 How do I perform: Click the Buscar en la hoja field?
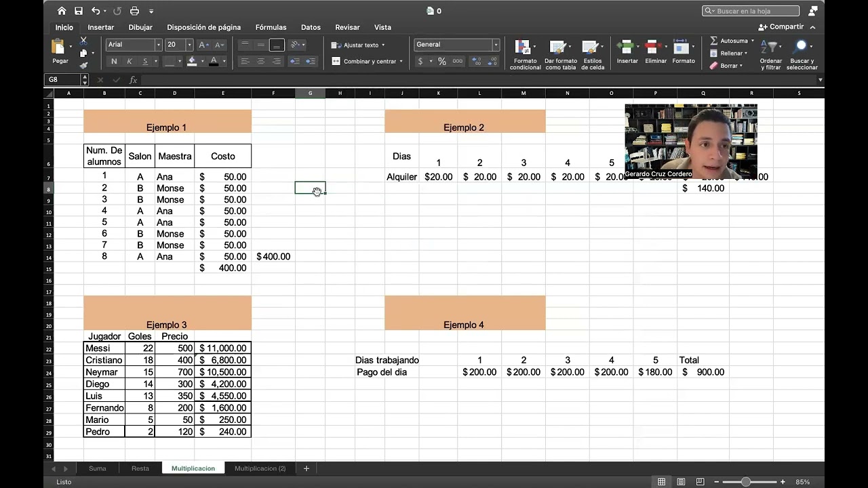click(751, 11)
